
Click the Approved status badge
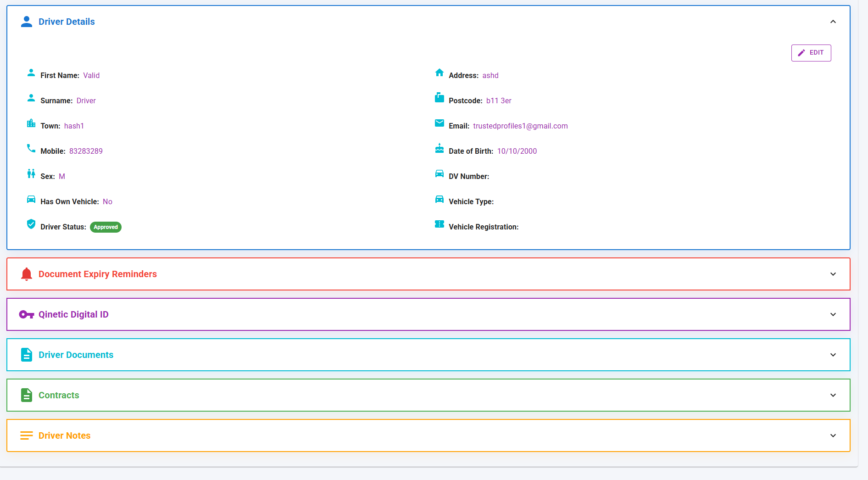coord(106,227)
